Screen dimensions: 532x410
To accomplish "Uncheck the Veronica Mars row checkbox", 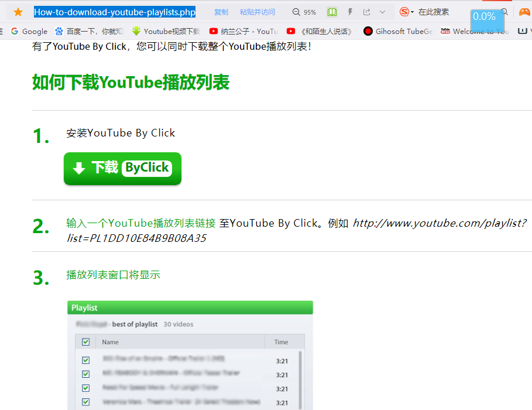I will tap(86, 402).
